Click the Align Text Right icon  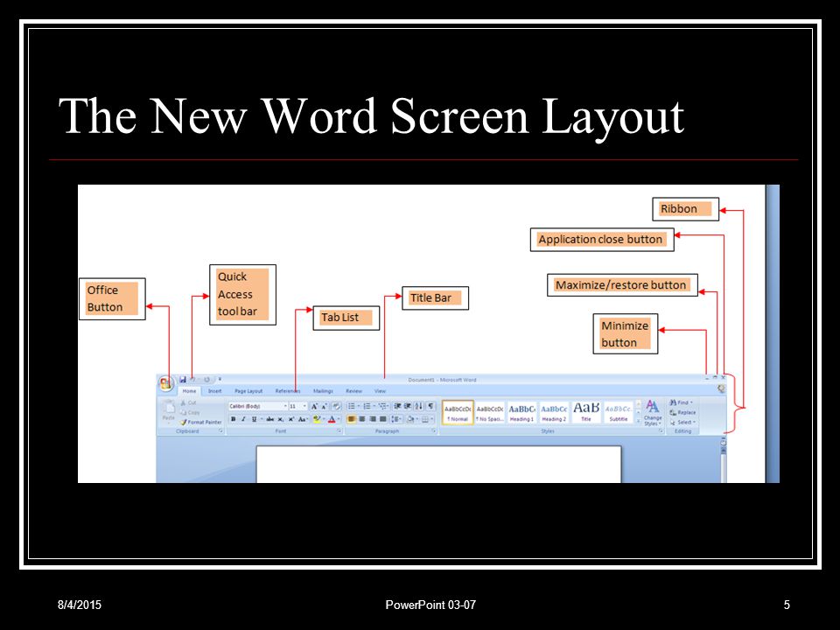tap(373, 419)
